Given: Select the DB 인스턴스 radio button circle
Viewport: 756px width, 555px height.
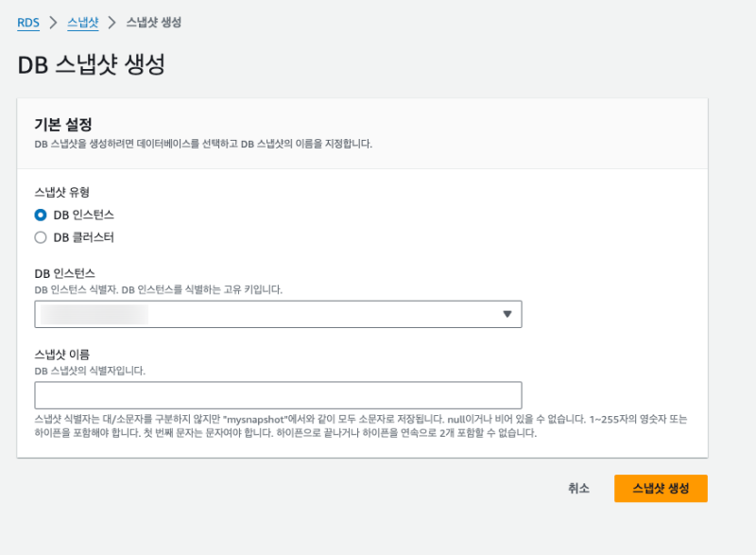Looking at the screenshot, I should coord(41,215).
